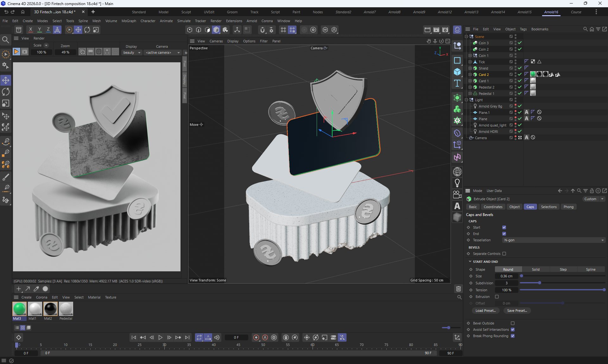Select the Rotate tool in left toolbar
Screen dimensions: 608x364
(x=6, y=92)
